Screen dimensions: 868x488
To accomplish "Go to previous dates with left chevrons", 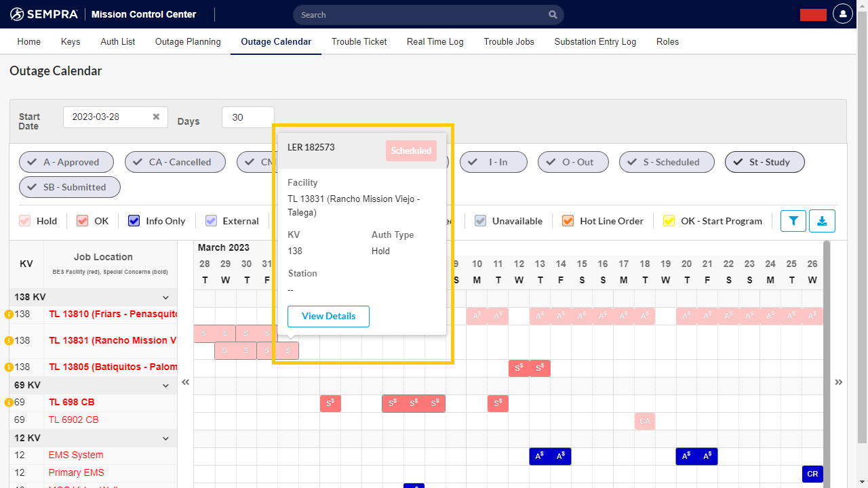I will tap(185, 382).
